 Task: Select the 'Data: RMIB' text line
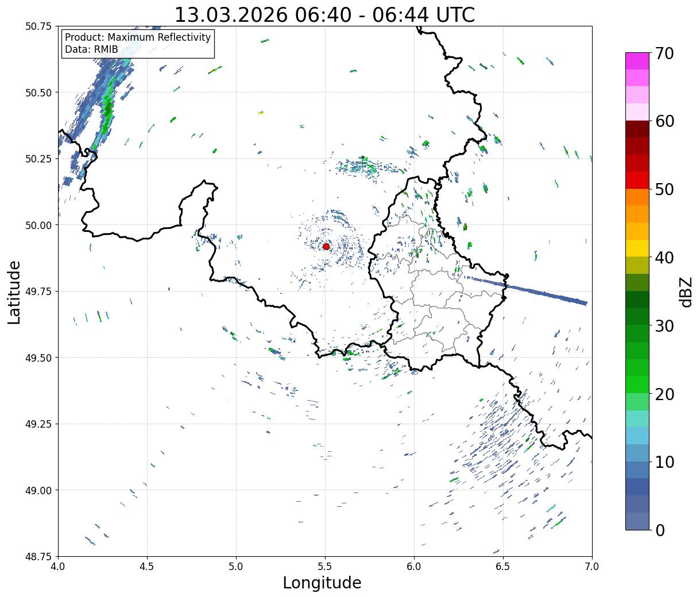(x=91, y=49)
